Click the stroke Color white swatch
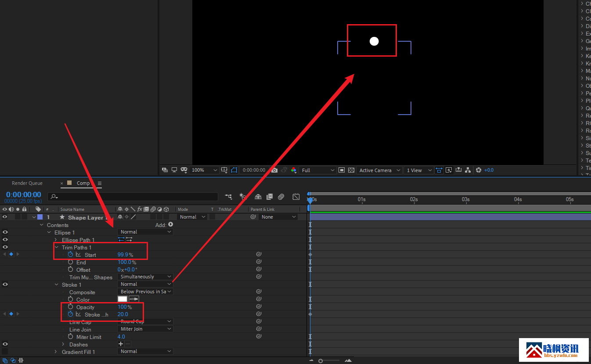 pyautogui.click(x=123, y=299)
